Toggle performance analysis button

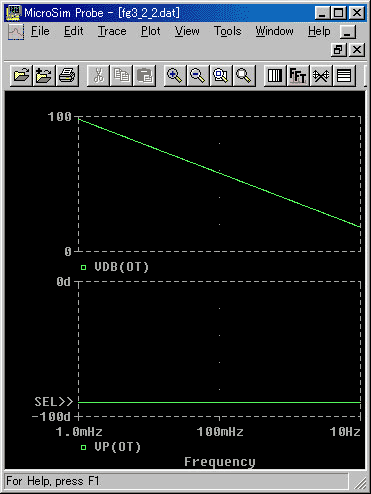(321, 75)
